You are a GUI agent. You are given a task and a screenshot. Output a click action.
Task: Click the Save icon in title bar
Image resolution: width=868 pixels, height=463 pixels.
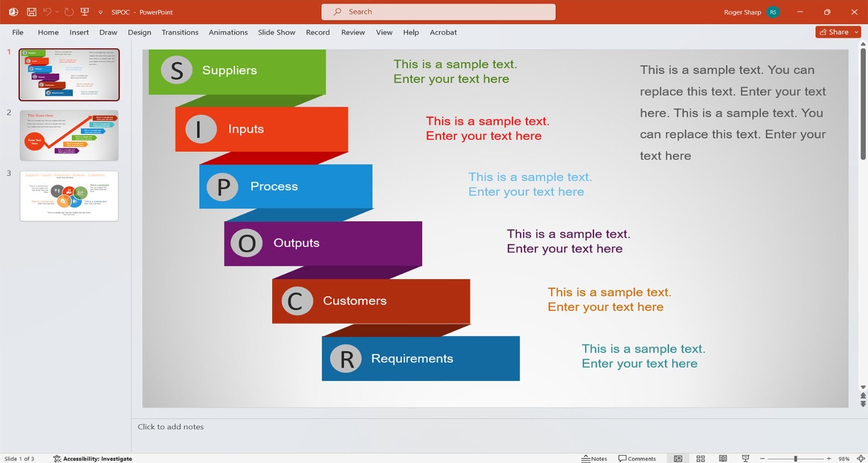coord(31,12)
